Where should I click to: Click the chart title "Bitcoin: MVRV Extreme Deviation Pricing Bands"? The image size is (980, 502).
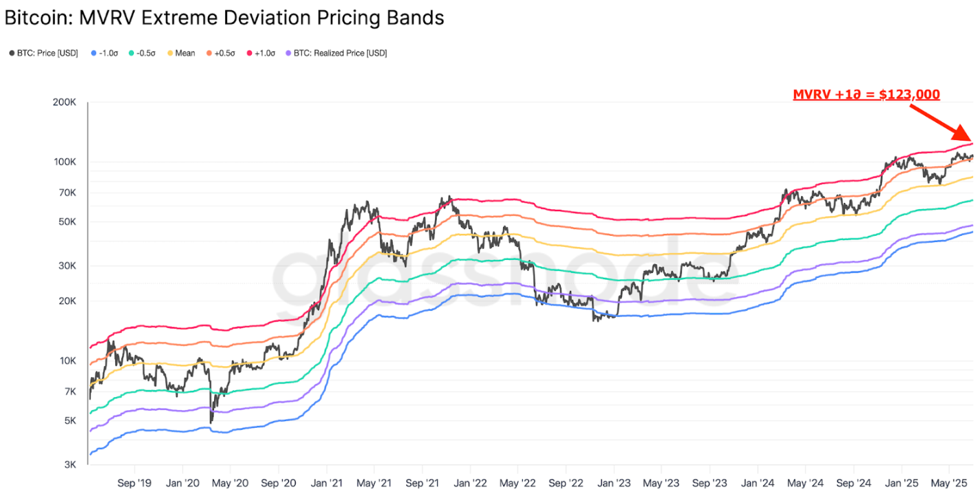[224, 17]
